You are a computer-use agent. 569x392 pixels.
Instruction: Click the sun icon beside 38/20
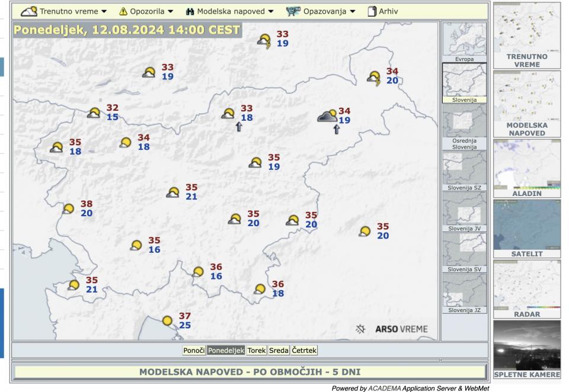[x=69, y=208]
